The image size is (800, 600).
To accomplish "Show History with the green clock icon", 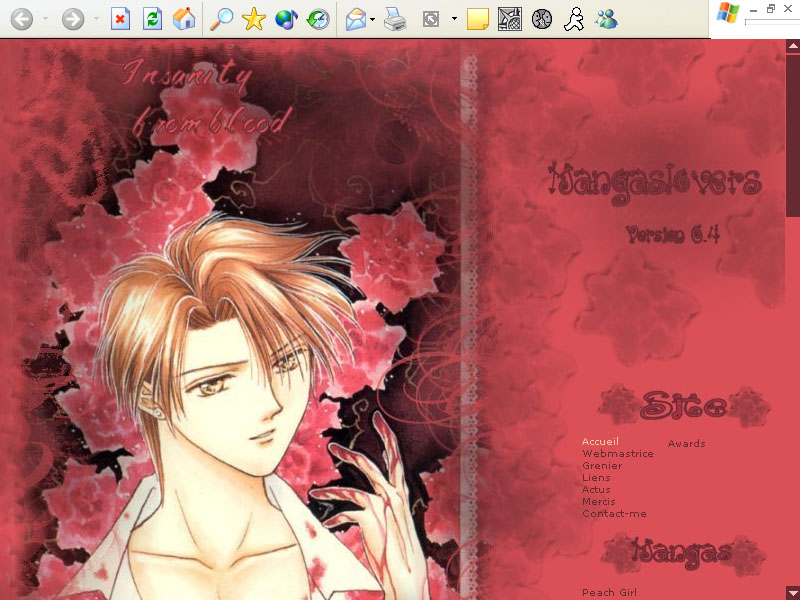I will click(x=318, y=20).
